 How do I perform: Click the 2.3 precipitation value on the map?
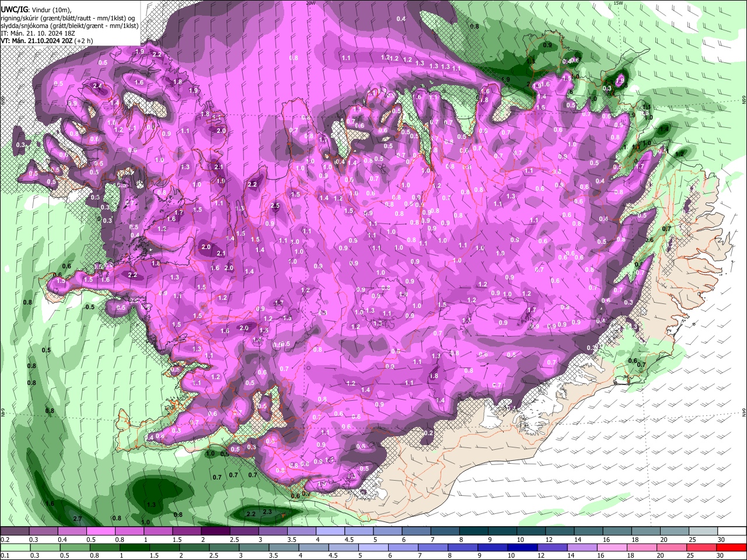click(267, 512)
